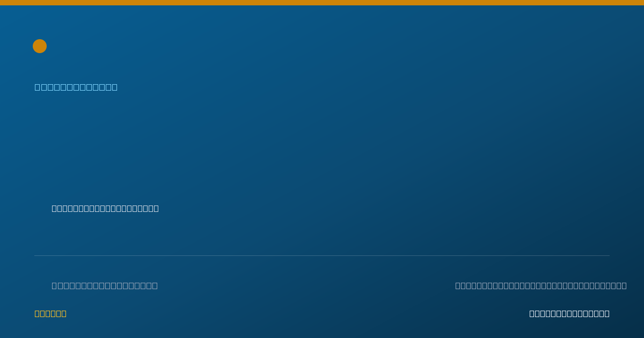Select the white text line mid-page
644x338 pixels.
coord(105,208)
